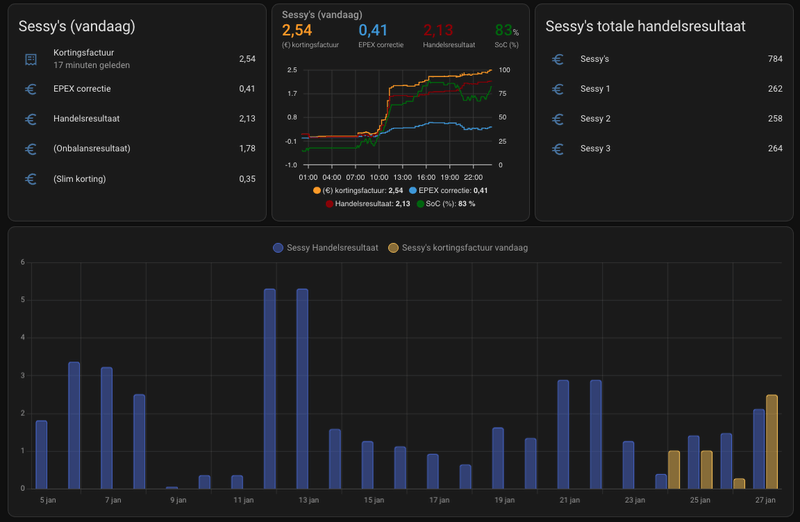
Task: Open the Sessy 3 entity showing 264
Action: 665,149
